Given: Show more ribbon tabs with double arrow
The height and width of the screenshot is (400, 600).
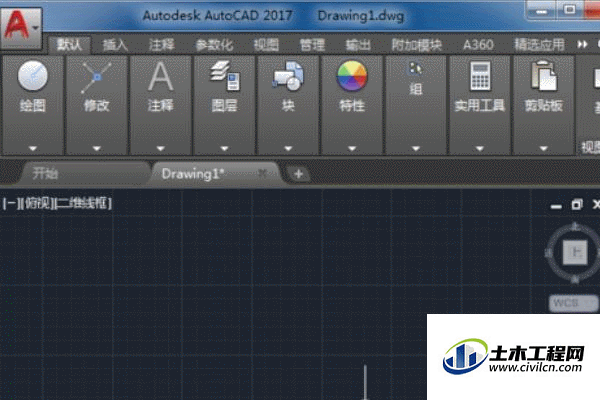Looking at the screenshot, I should 582,45.
